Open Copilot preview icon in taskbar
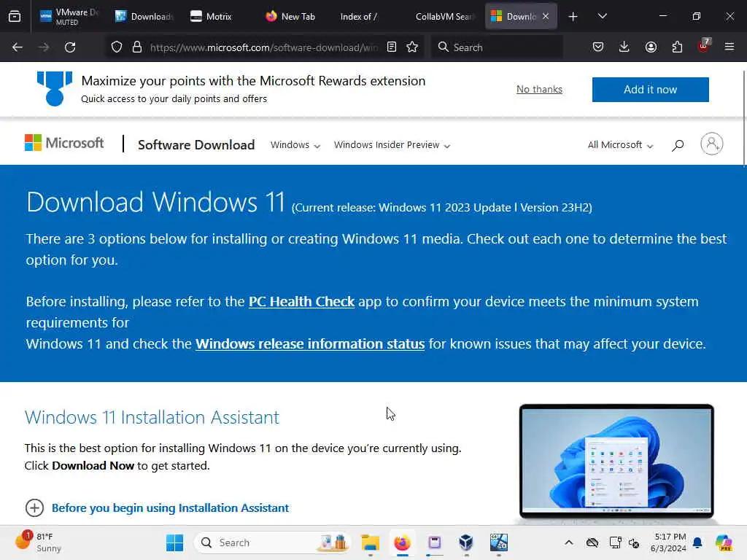This screenshot has width=747, height=560. (724, 542)
